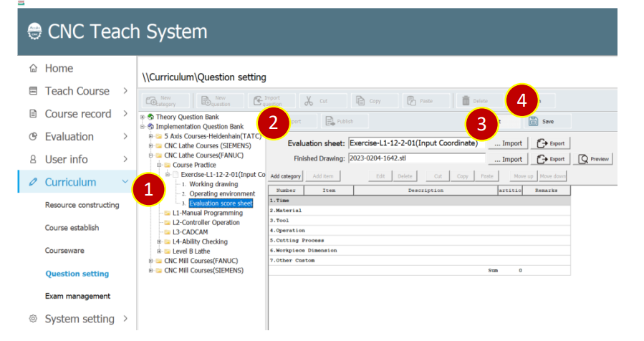Select the 5.Cutting Process table row
Screen dimensions: 644x341
coord(419,240)
